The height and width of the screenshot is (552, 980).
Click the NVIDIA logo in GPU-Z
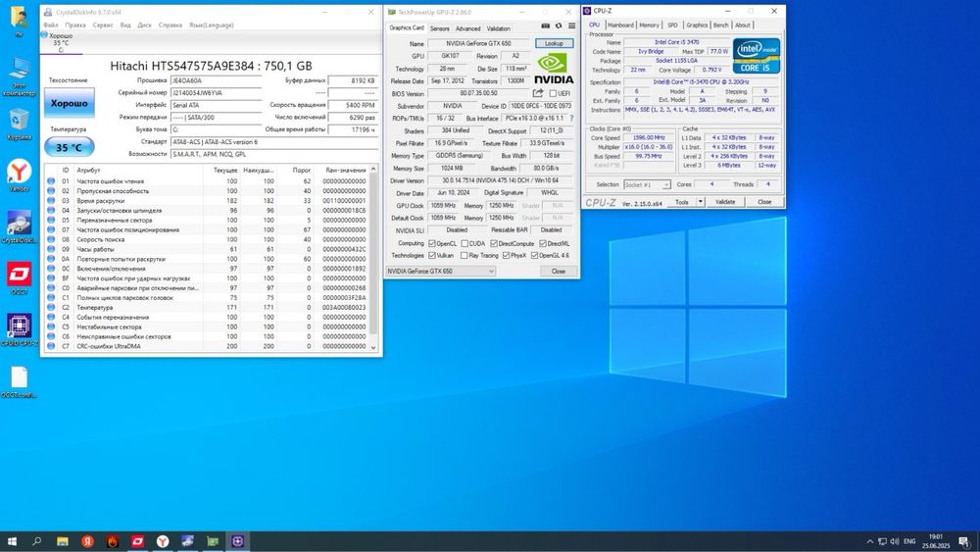tap(553, 68)
